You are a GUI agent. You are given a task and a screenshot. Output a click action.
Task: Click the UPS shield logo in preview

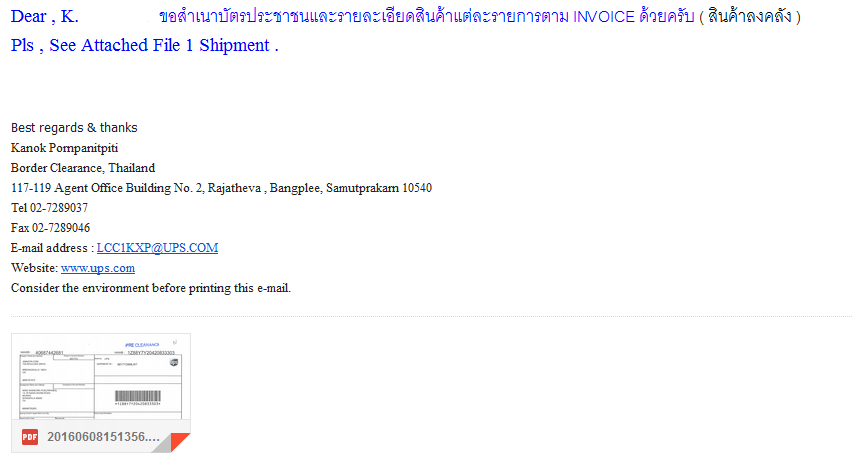point(174,362)
